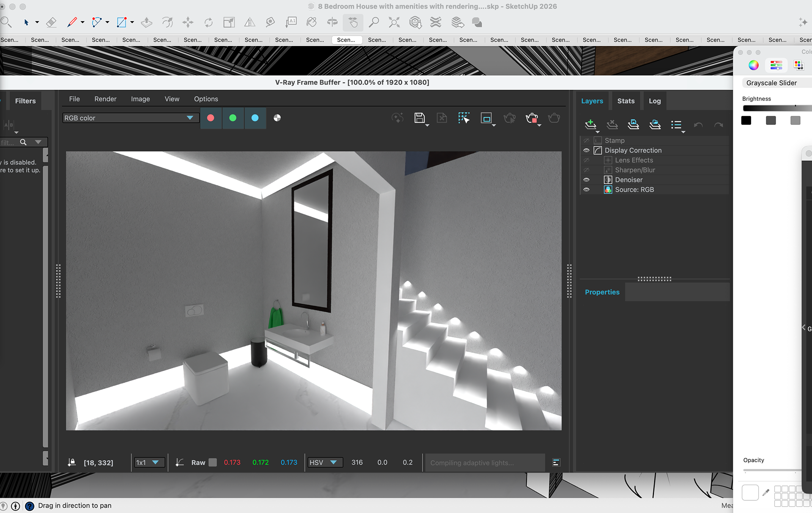
Task: Toggle mono channel view icon
Action: (277, 118)
